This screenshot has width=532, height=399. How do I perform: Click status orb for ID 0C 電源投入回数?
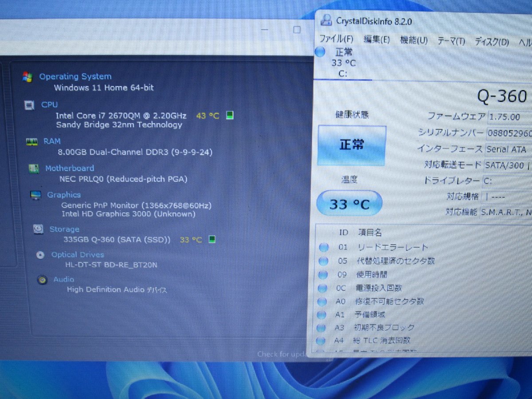pos(323,288)
